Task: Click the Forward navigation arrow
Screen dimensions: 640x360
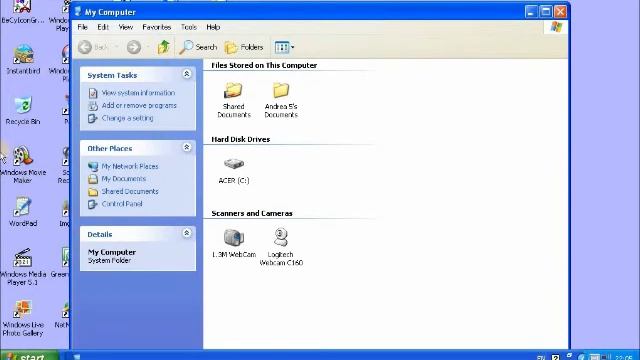Action: [133, 47]
